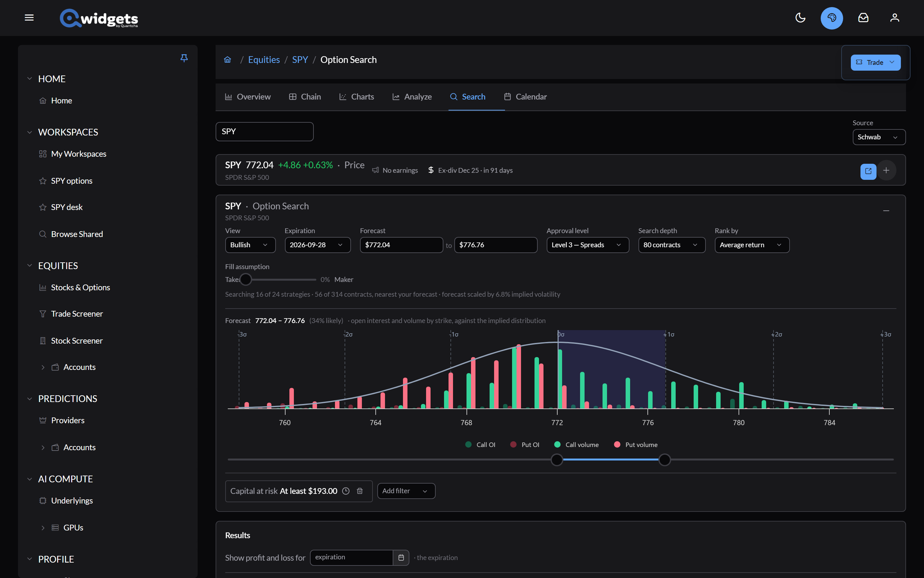
Task: Expand the GPUs item
Action: point(43,528)
